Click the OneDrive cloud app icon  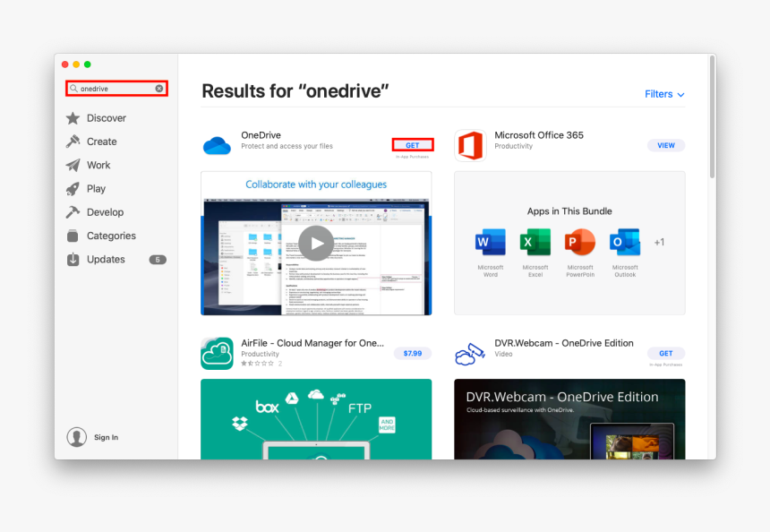217,145
